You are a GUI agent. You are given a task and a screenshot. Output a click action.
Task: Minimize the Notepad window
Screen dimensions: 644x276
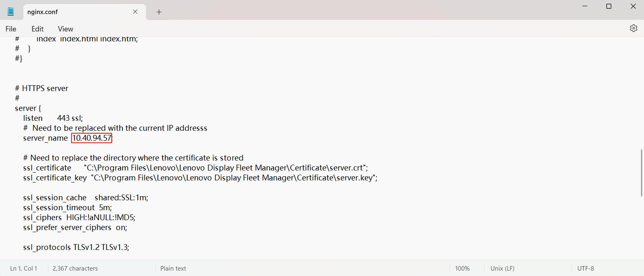coord(585,6)
